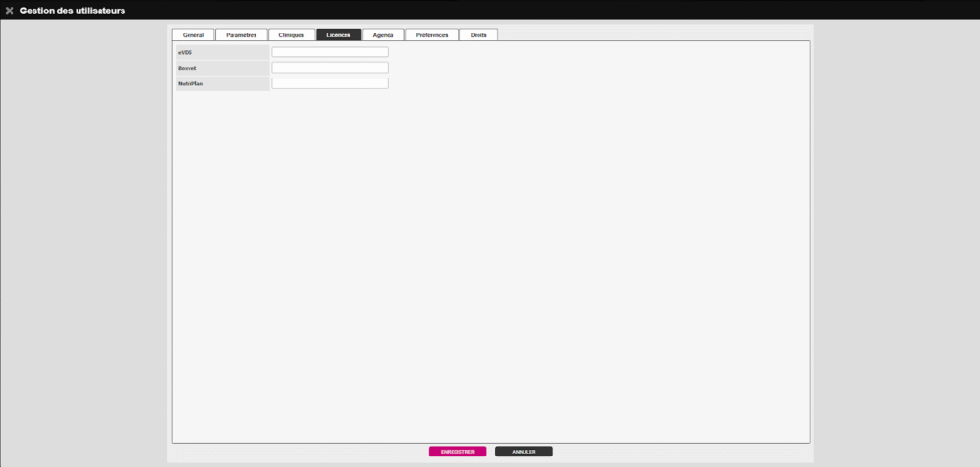
Task: Cancel with the ANNULER button
Action: click(523, 452)
